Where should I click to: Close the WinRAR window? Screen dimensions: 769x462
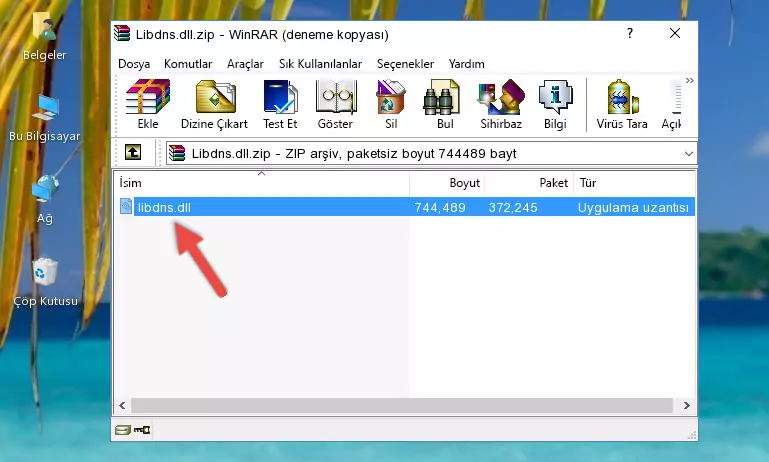coord(675,33)
